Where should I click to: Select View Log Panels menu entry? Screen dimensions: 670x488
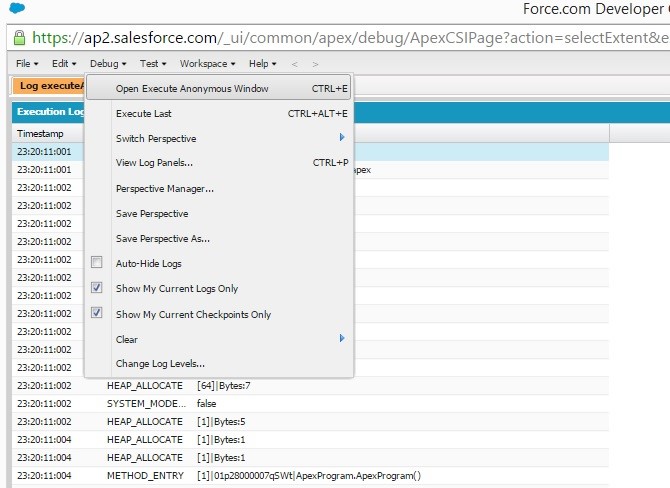coord(154,163)
